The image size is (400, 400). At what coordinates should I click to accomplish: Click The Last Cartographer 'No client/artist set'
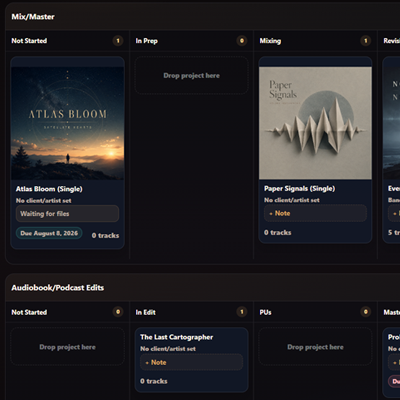[x=168, y=349]
